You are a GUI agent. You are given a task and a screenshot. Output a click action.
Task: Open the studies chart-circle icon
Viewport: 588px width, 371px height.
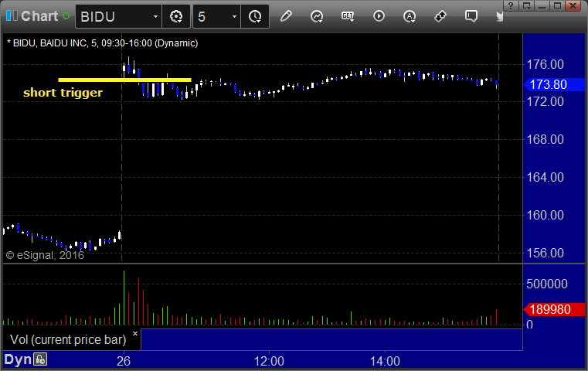317,16
